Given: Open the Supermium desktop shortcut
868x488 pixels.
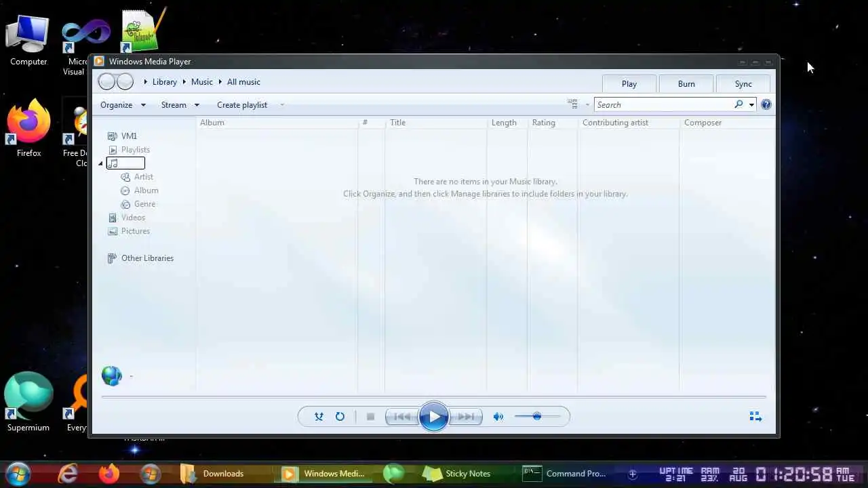Looking at the screenshot, I should pyautogui.click(x=28, y=402).
